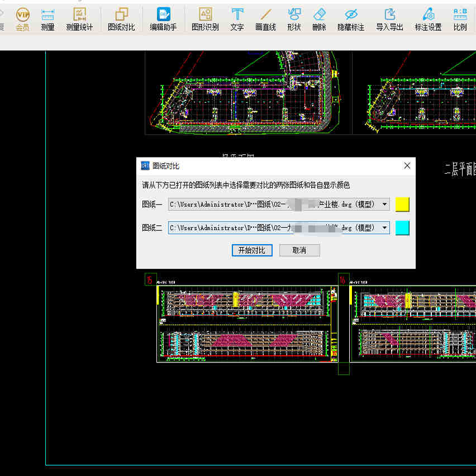Open the 编辑助手 edit assistant
The width and height of the screenshot is (476, 476).
tap(163, 20)
